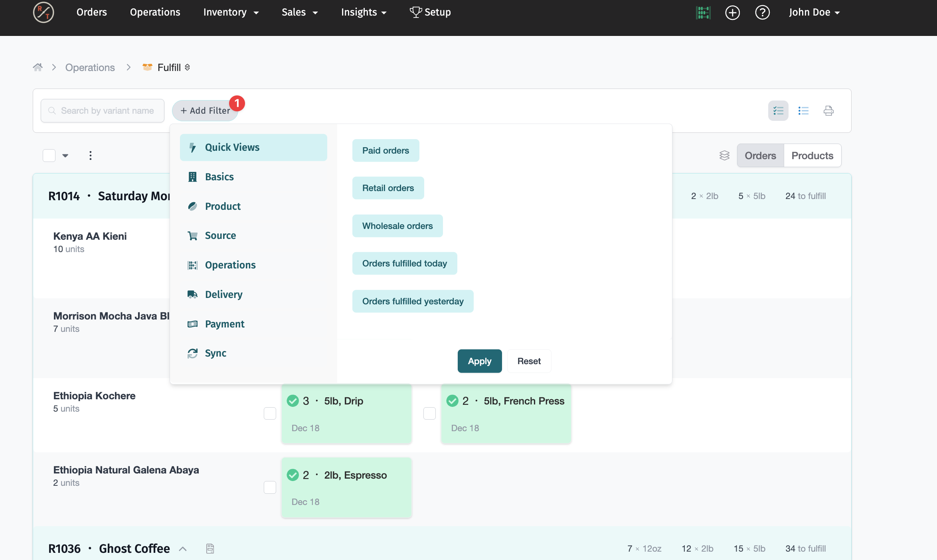Collapse the R1036 Ghost Coffee order
The image size is (937, 560).
tap(183, 548)
